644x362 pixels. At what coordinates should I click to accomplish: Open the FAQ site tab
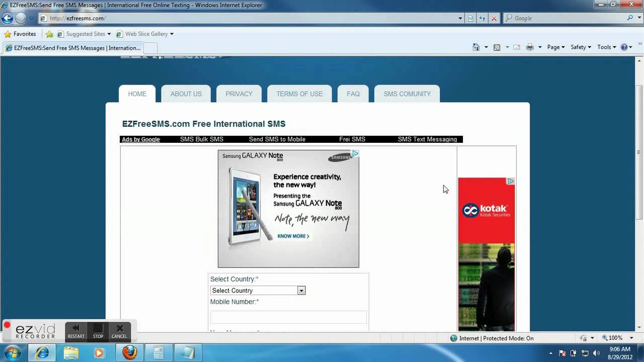pyautogui.click(x=353, y=94)
